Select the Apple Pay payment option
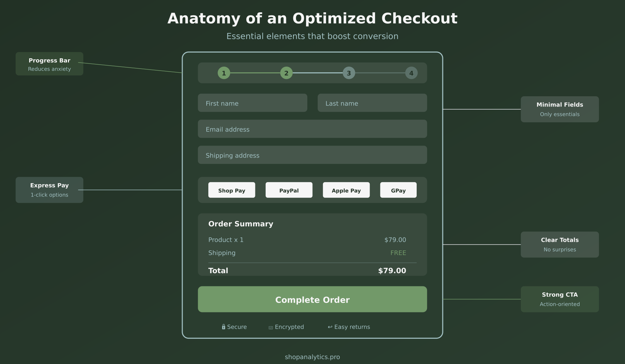Viewport: 625px width, 364px height. 346,190
